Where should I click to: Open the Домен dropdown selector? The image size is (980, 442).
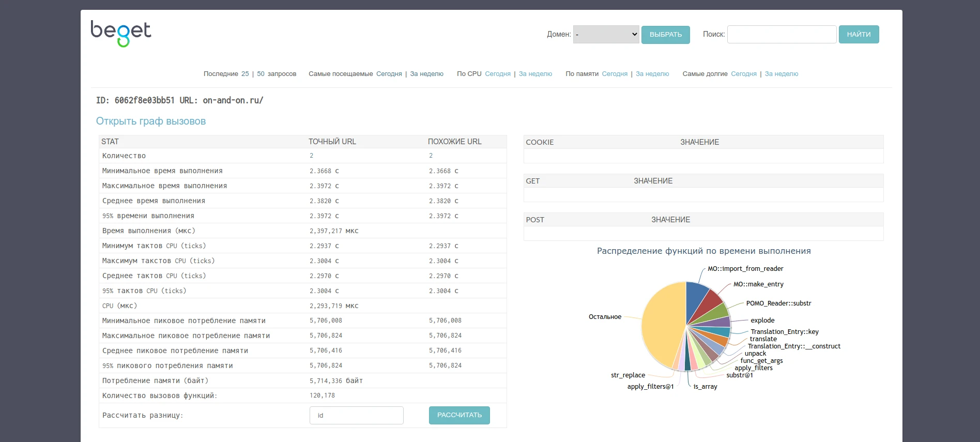(606, 35)
